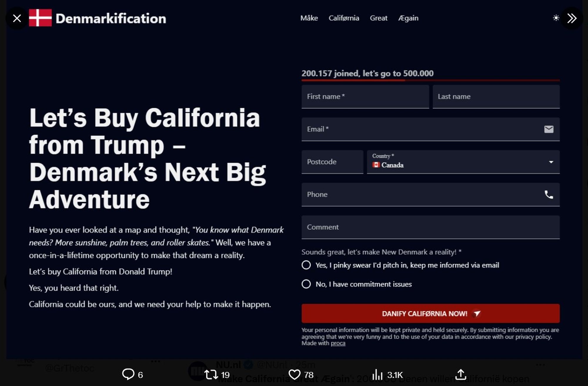588x386 pixels.
Task: Focus the First name input field
Action: (x=365, y=96)
